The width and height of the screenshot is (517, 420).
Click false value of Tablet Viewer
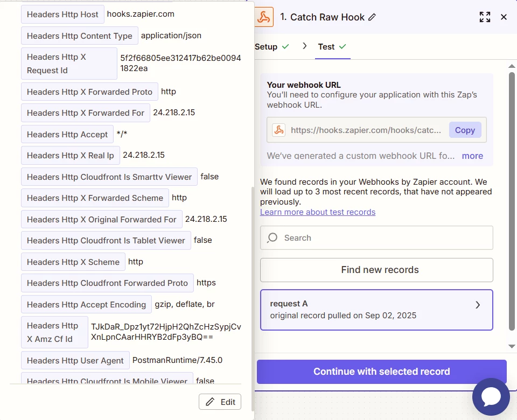[x=203, y=240]
